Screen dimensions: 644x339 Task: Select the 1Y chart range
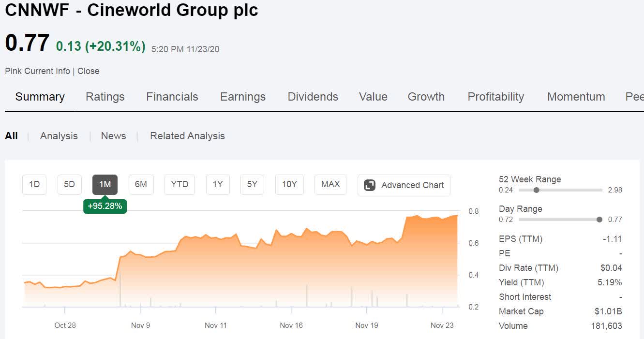point(218,185)
